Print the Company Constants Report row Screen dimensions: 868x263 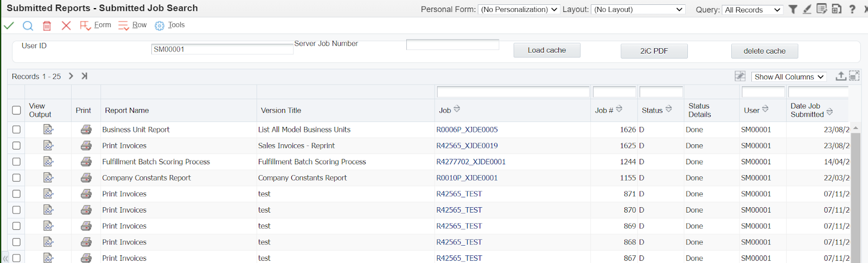86,177
